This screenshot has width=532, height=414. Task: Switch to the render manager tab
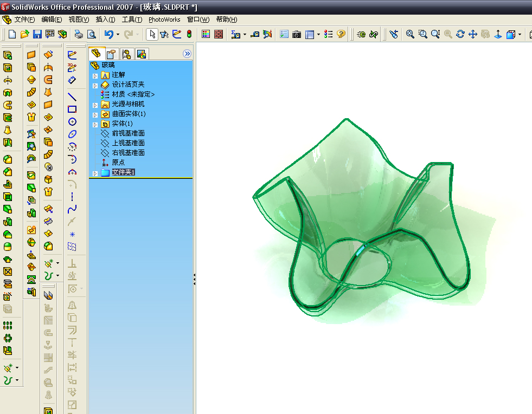pyautogui.click(x=142, y=54)
